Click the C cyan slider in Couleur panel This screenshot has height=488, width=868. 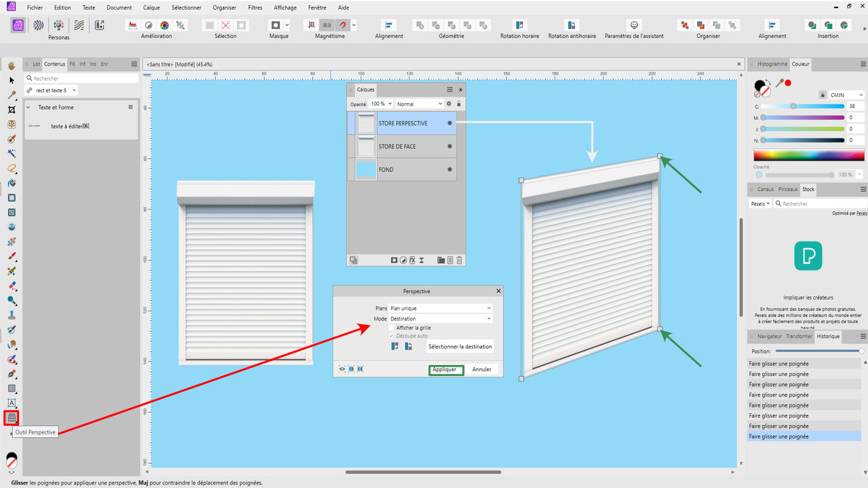pos(803,106)
